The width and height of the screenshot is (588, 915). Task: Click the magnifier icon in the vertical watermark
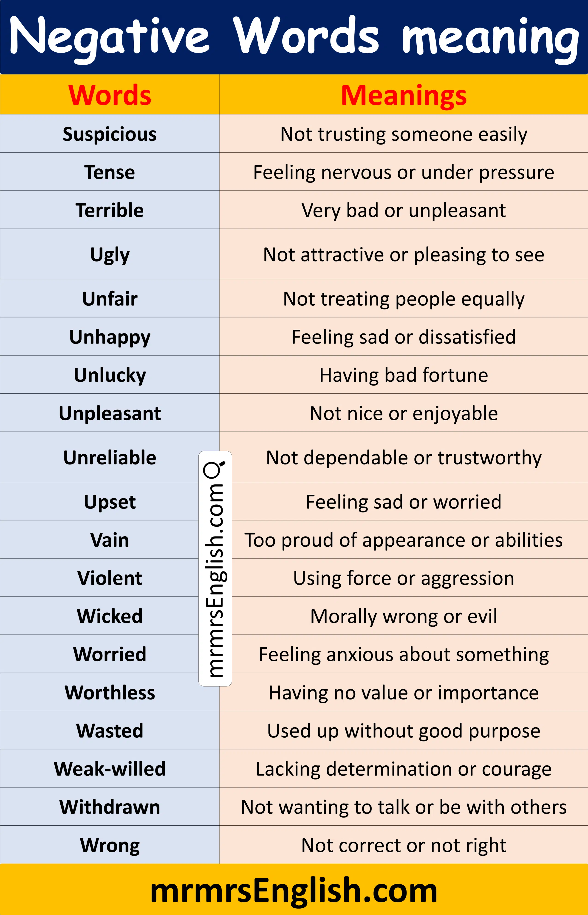tap(215, 469)
